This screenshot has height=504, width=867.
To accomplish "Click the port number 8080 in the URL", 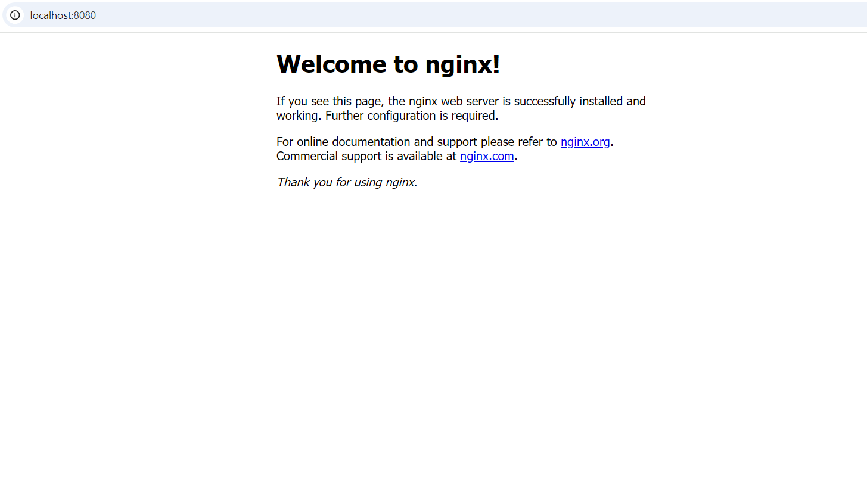I will click(x=84, y=15).
